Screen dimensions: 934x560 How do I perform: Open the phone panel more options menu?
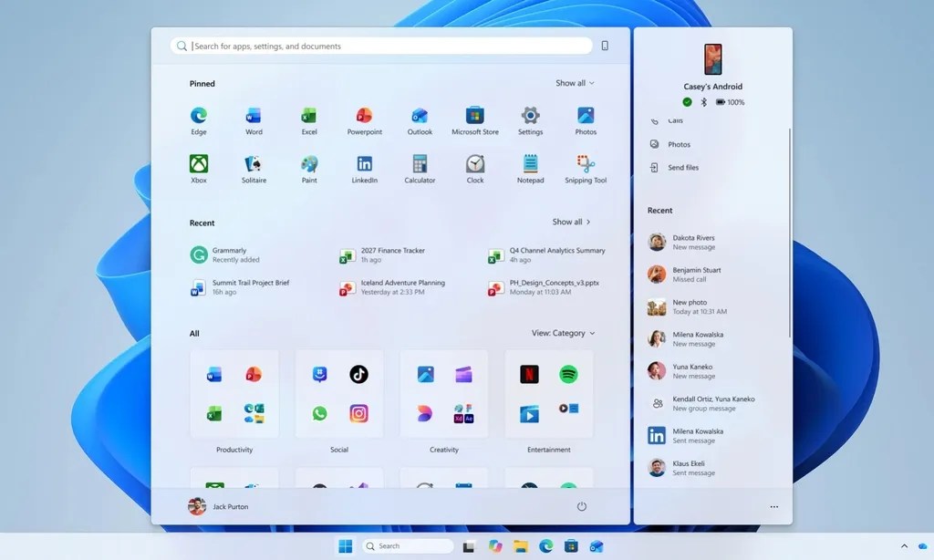[773, 507]
